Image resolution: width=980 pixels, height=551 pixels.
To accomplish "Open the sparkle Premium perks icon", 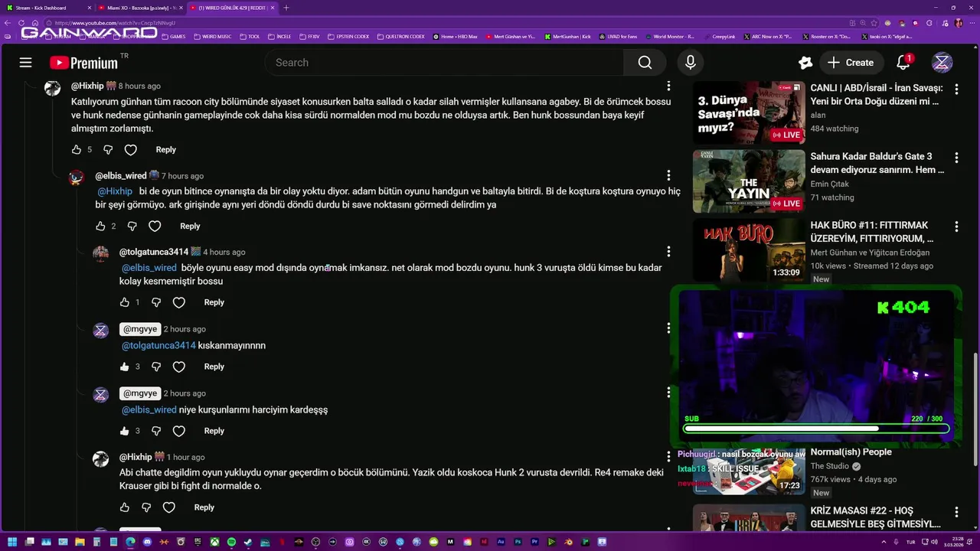I will pyautogui.click(x=805, y=63).
